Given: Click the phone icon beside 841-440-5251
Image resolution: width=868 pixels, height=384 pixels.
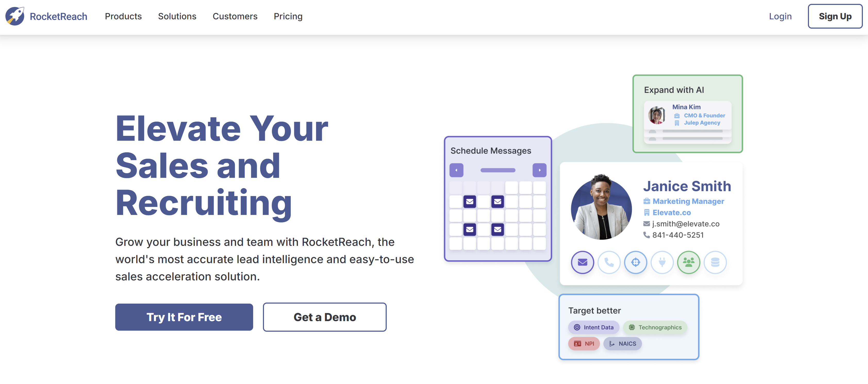Looking at the screenshot, I should (x=646, y=235).
